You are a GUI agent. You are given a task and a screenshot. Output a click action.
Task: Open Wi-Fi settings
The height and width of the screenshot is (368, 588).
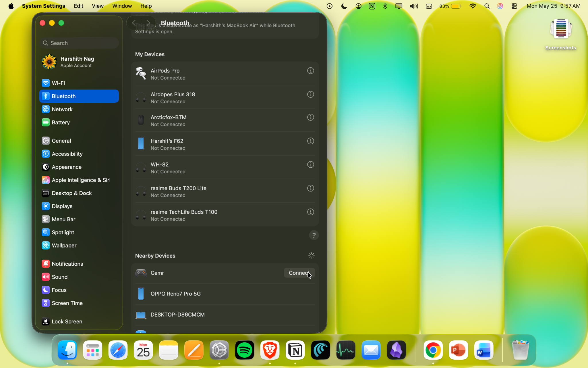(x=79, y=83)
